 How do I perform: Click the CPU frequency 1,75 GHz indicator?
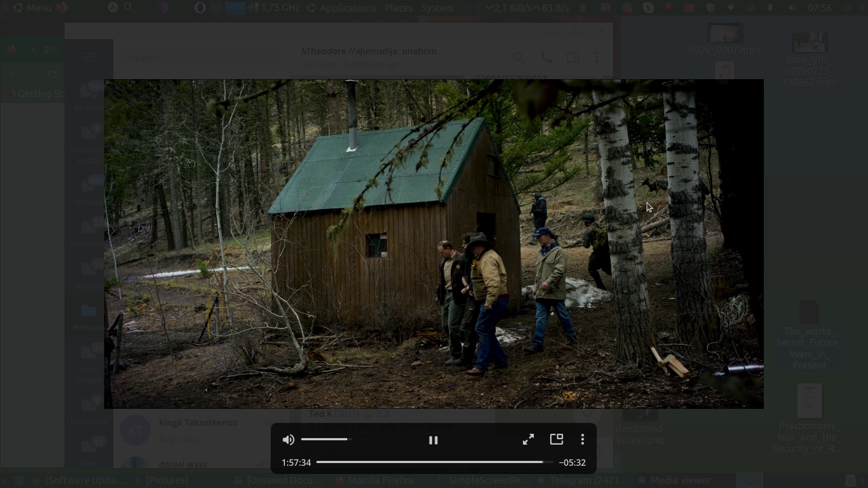[x=274, y=8]
